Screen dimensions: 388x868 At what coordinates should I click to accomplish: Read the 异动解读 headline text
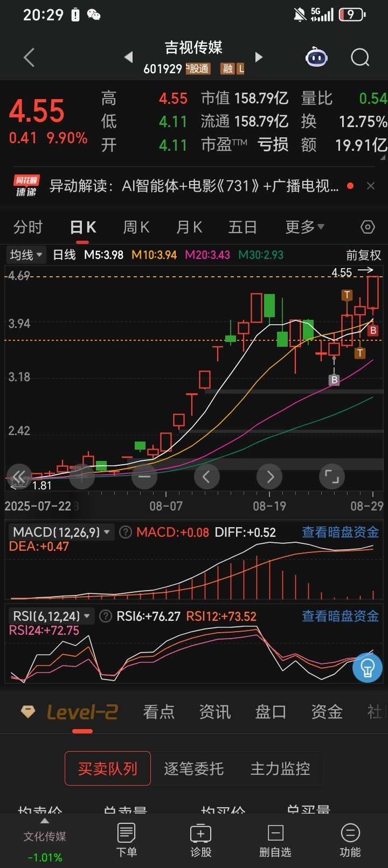[194, 186]
